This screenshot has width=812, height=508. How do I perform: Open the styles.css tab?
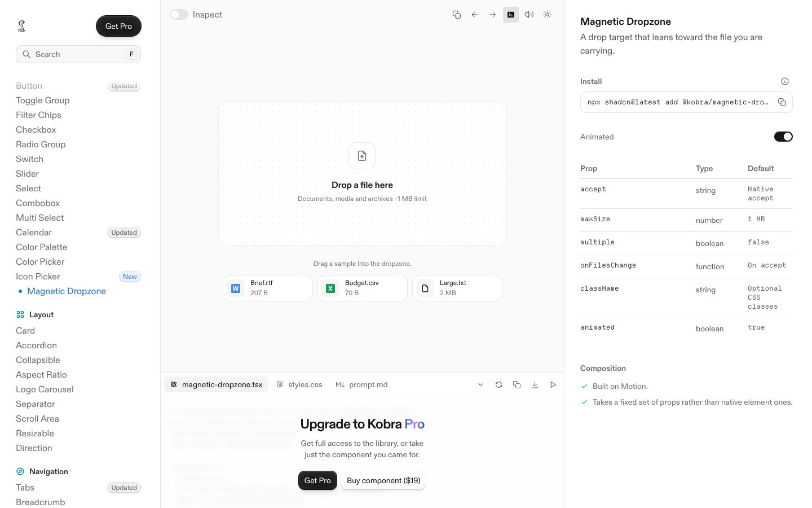point(299,385)
